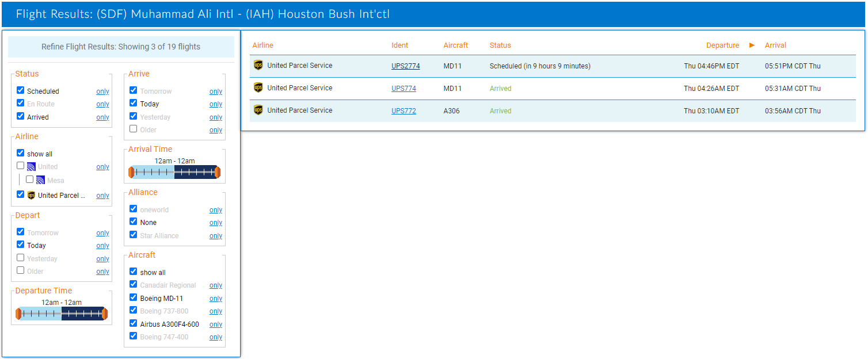Toggle Arrive Yesterday checkbox
The width and height of the screenshot is (868, 359).
(134, 116)
